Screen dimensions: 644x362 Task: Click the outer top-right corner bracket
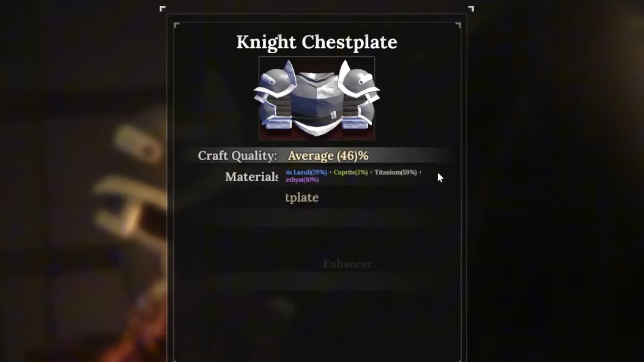click(x=471, y=9)
